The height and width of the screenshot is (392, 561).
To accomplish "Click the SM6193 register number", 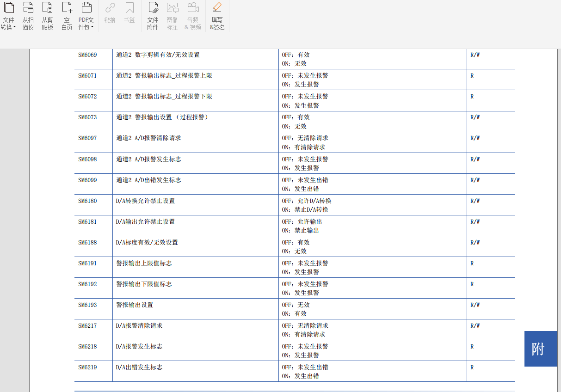I will click(x=87, y=305).
